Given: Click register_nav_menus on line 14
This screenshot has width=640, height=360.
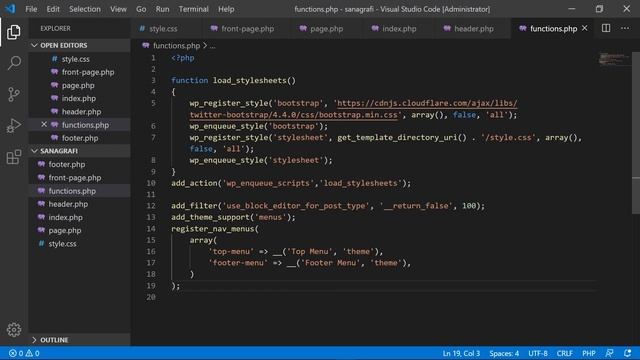Looking at the screenshot, I should tap(213, 229).
